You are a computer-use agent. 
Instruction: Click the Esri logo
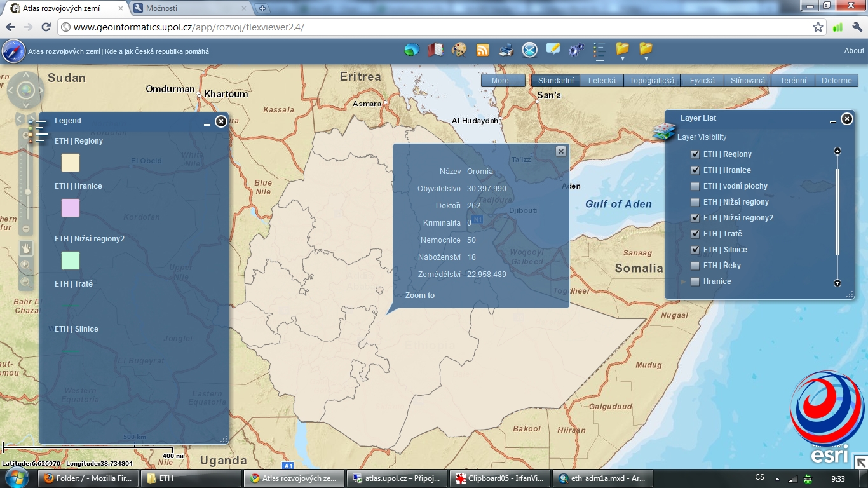[829, 456]
